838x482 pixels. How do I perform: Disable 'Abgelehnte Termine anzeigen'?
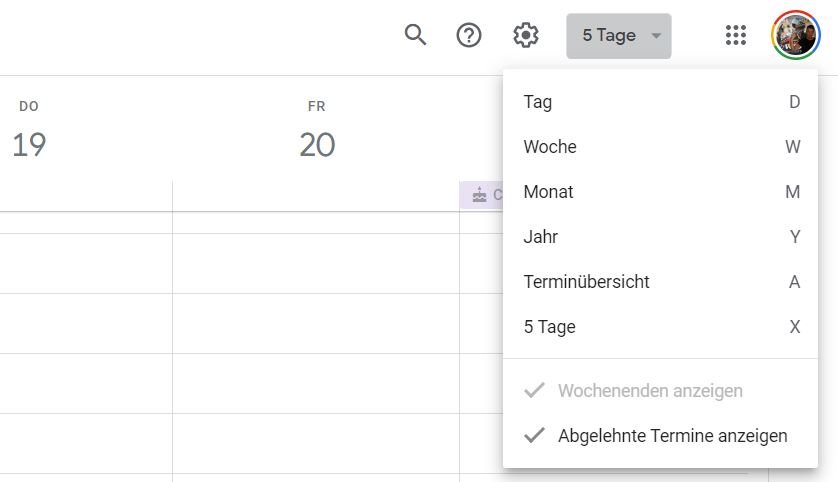672,436
